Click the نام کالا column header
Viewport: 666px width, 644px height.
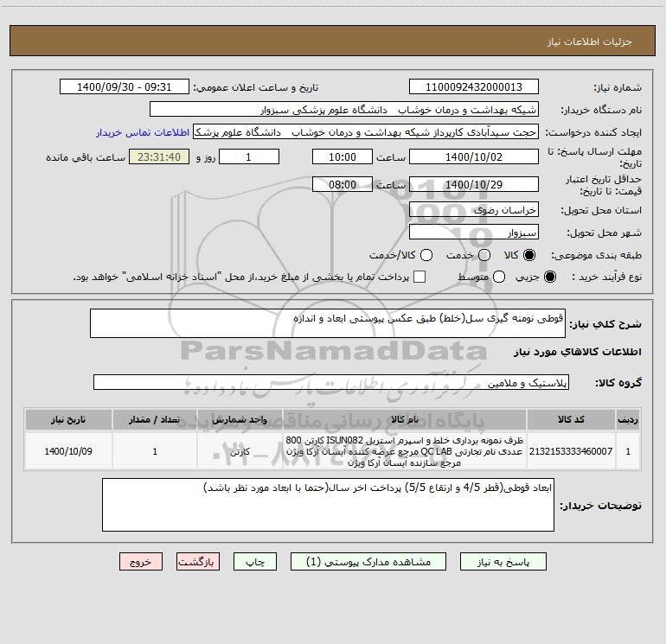coord(405,419)
